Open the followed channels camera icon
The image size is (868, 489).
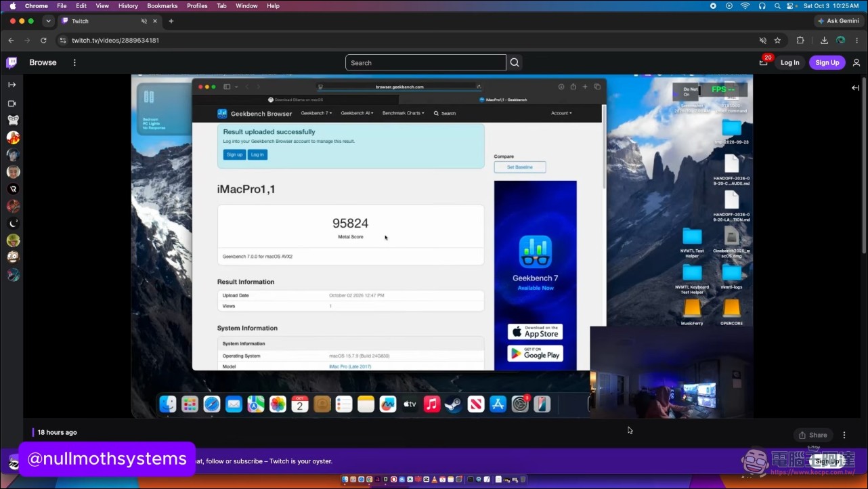click(x=12, y=104)
